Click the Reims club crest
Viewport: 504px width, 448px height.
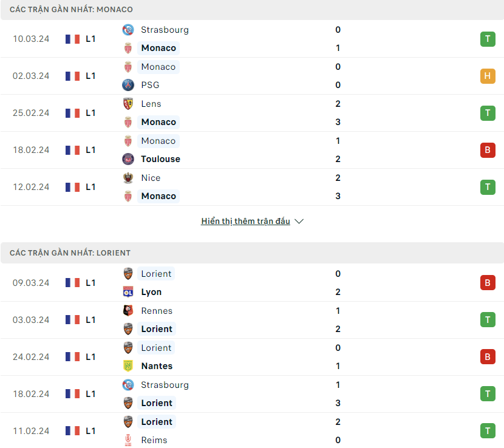(x=128, y=440)
